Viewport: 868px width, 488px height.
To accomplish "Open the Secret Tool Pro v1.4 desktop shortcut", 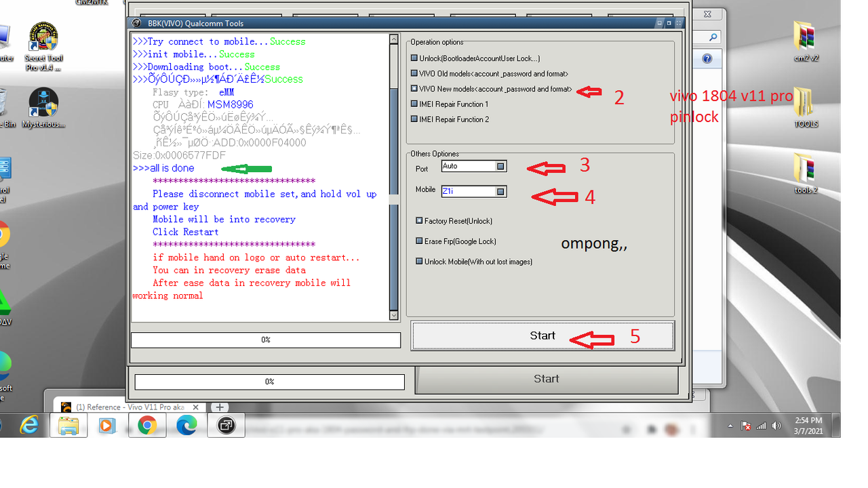I will [x=43, y=47].
